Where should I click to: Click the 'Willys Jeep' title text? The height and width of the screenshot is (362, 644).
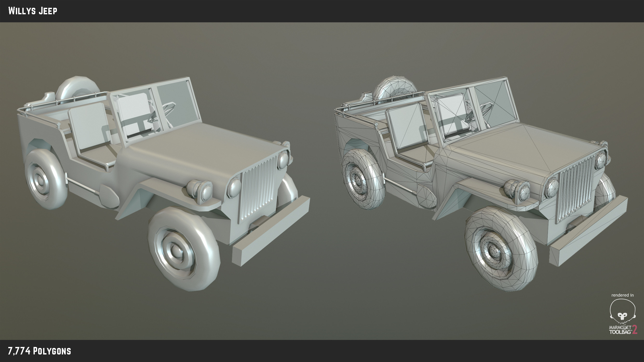(33, 11)
